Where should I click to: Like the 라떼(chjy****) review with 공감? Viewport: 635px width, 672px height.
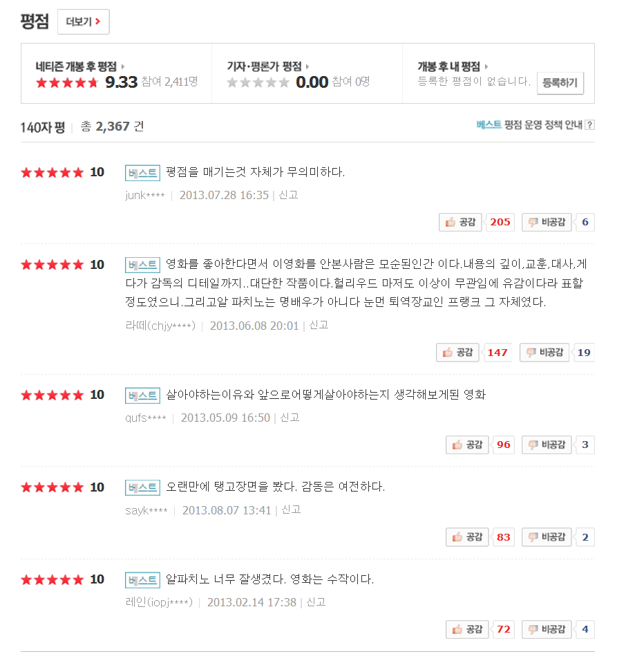point(459,353)
